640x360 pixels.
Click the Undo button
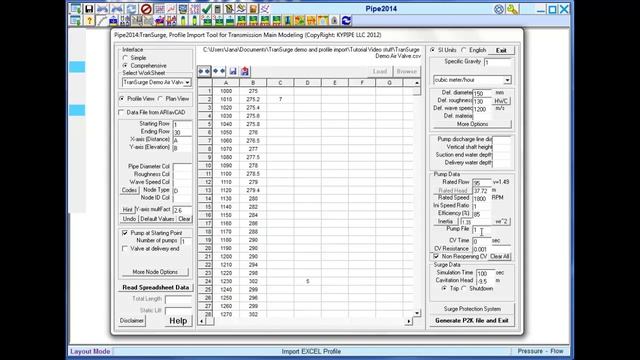129,219
